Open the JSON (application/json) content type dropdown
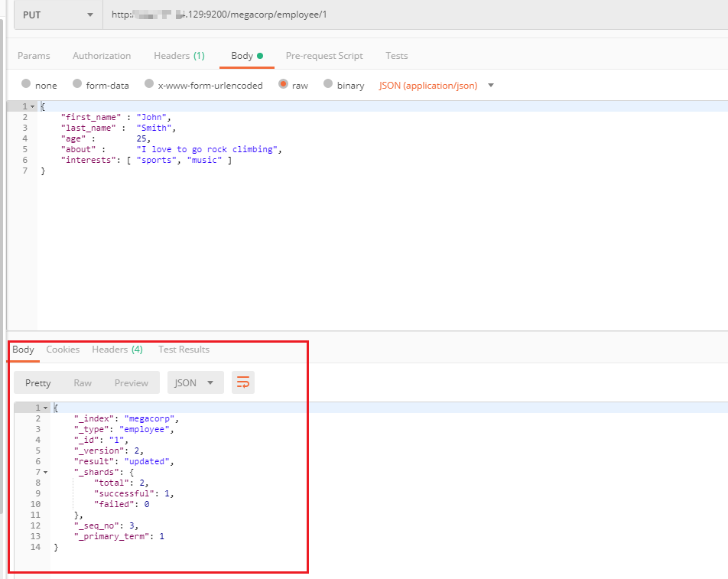 click(x=437, y=86)
